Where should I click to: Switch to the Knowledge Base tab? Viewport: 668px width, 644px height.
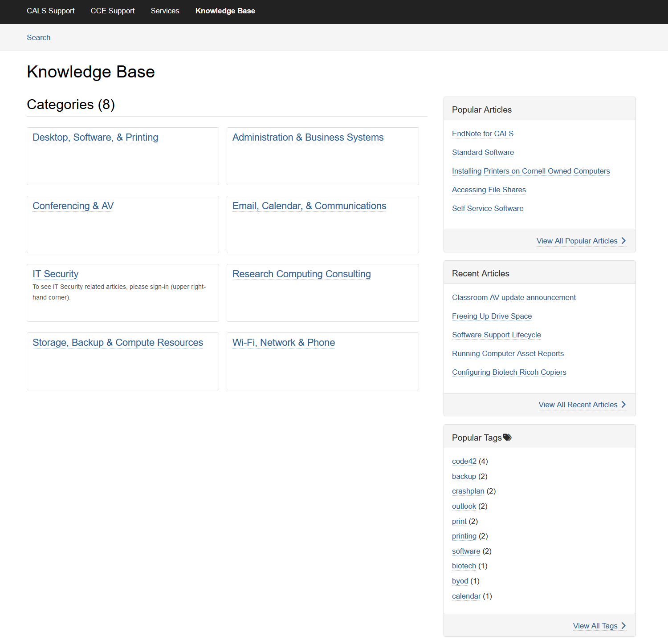pos(225,11)
